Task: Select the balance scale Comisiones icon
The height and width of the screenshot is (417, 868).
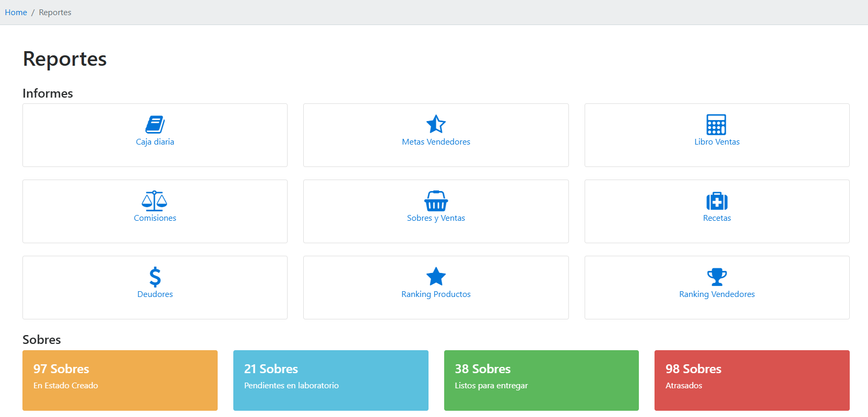Action: [154, 201]
